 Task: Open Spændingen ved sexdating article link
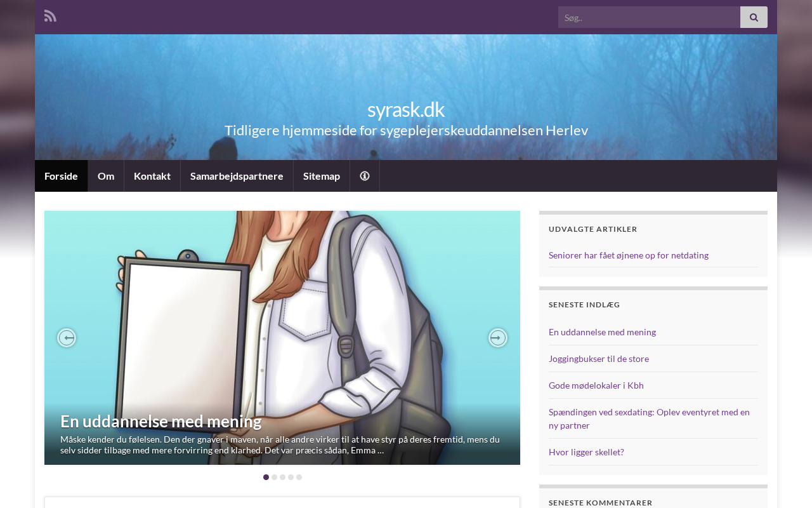[x=649, y=418]
